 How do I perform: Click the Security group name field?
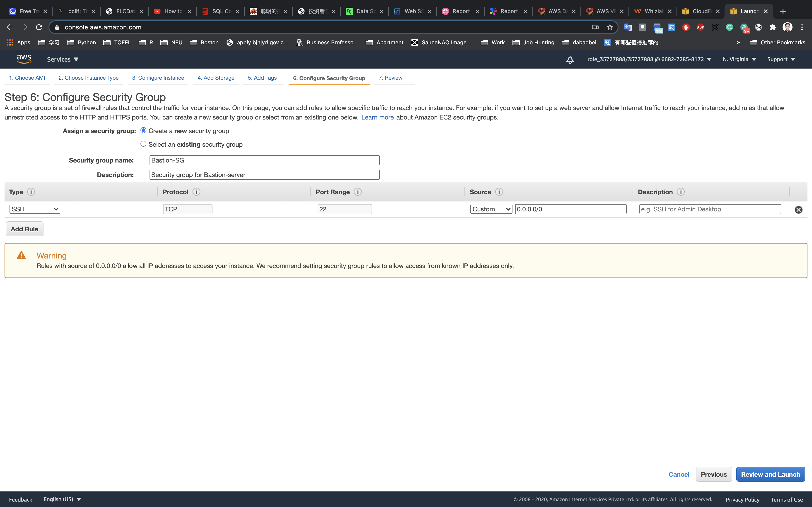tap(264, 160)
